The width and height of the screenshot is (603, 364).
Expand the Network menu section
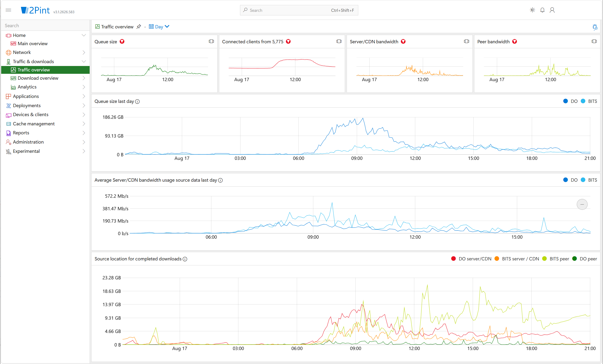(x=84, y=52)
